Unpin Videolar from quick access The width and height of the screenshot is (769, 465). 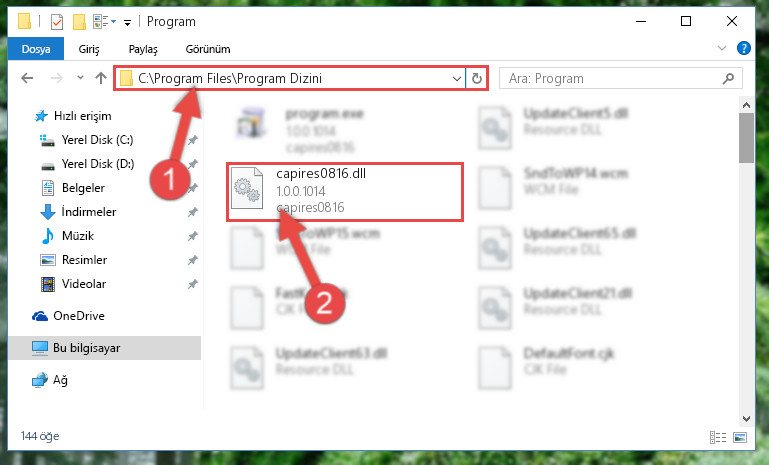(x=193, y=284)
